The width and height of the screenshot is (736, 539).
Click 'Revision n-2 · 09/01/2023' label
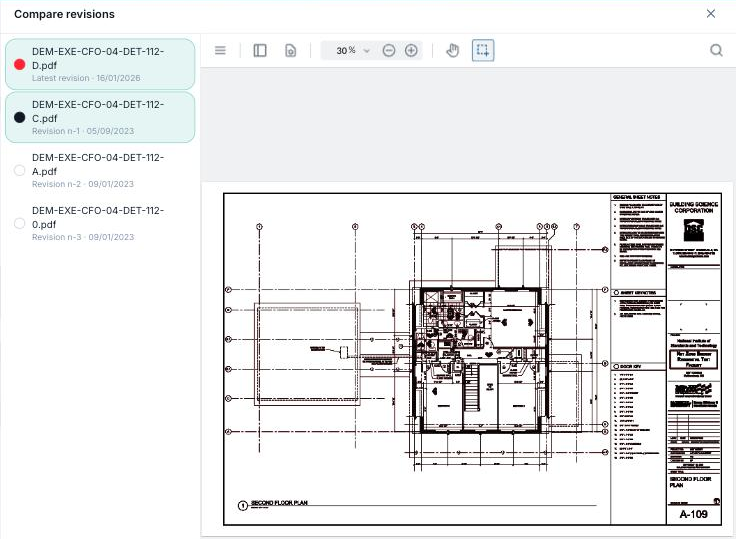point(83,184)
